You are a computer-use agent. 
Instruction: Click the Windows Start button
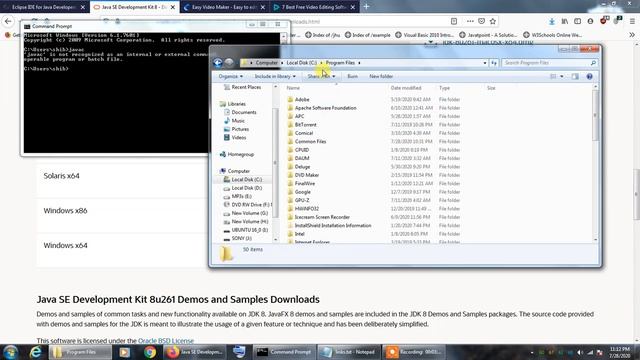tap(11, 352)
